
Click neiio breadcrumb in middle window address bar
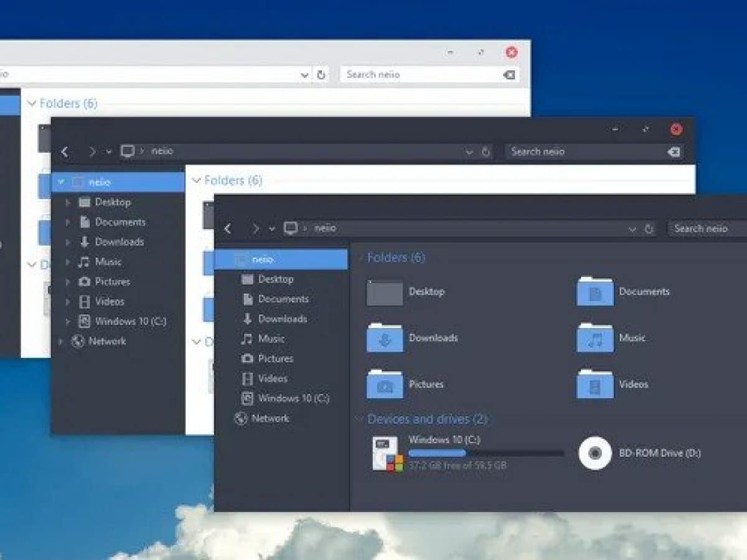(x=162, y=151)
